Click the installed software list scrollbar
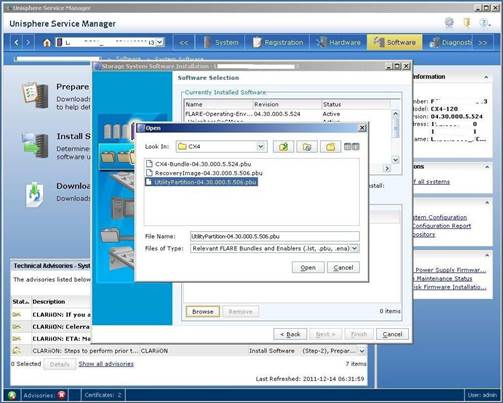 395,137
